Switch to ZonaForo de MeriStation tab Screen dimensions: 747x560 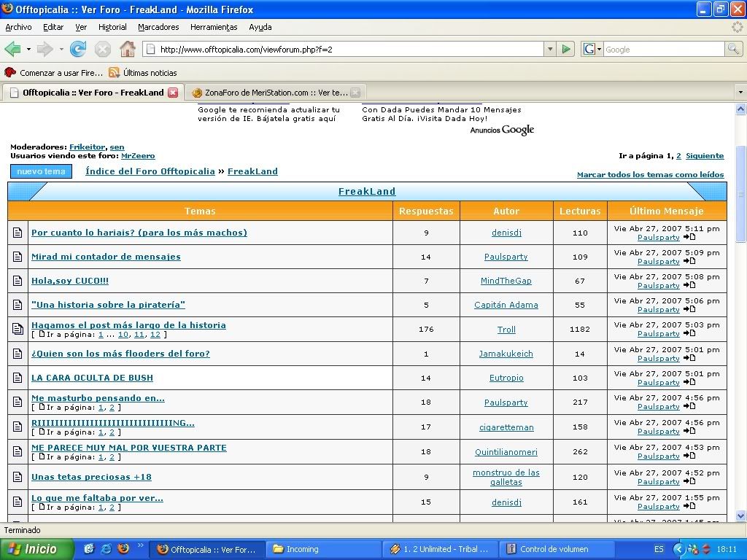270,93
